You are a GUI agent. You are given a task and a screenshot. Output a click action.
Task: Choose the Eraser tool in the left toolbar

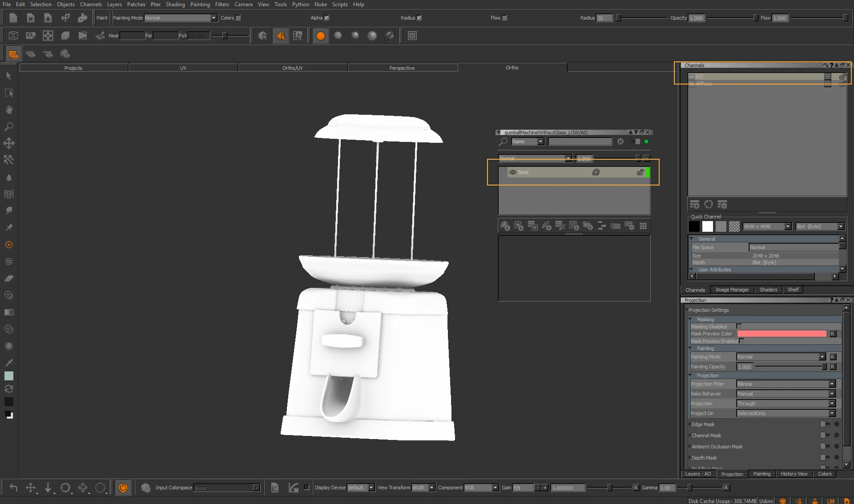coord(8,278)
